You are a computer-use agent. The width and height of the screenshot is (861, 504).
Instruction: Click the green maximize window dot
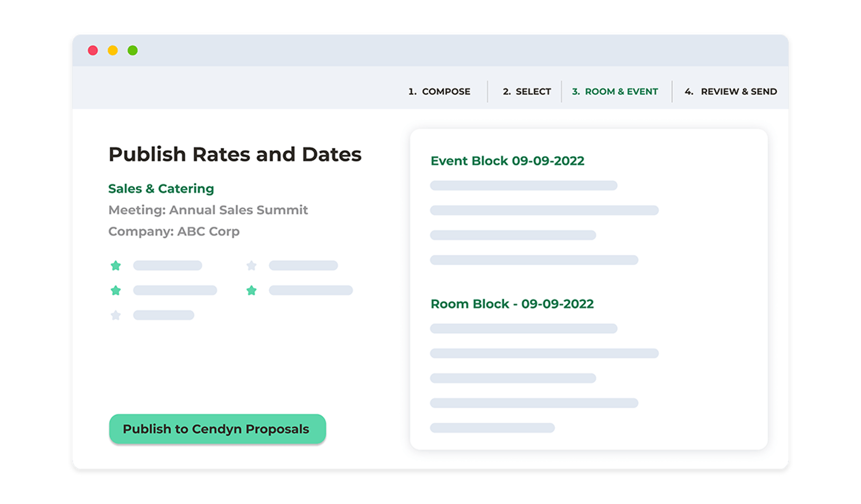click(132, 51)
